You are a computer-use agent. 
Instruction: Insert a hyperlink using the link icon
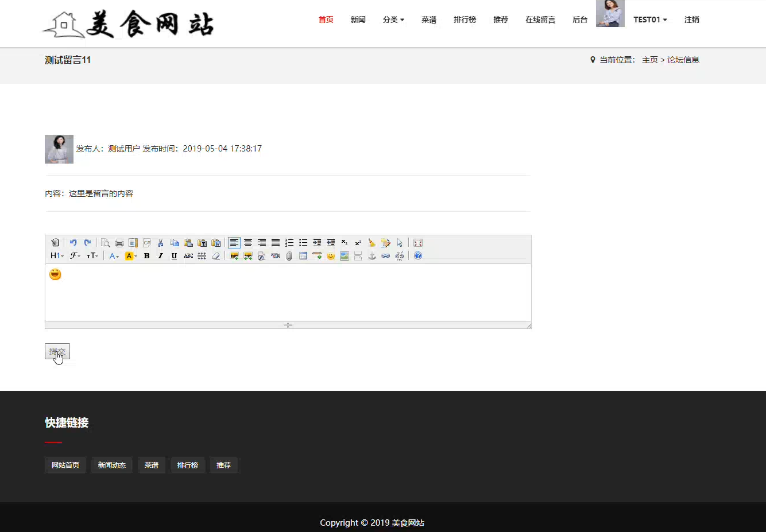[x=385, y=255]
